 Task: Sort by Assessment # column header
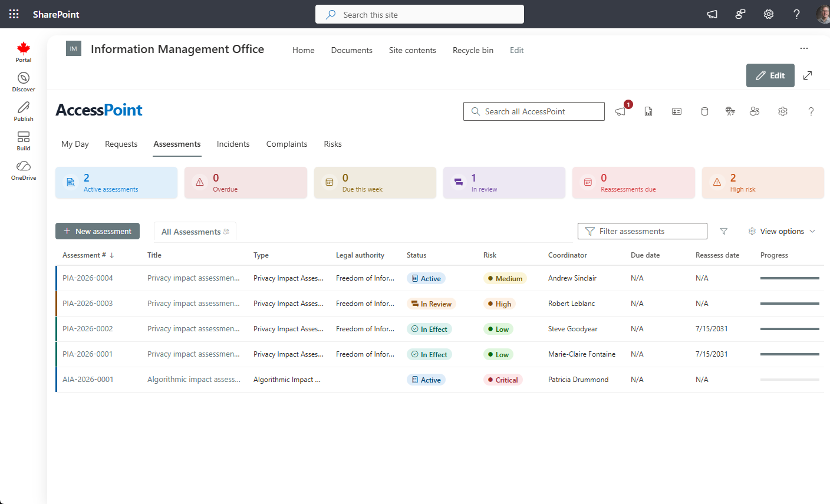click(88, 255)
